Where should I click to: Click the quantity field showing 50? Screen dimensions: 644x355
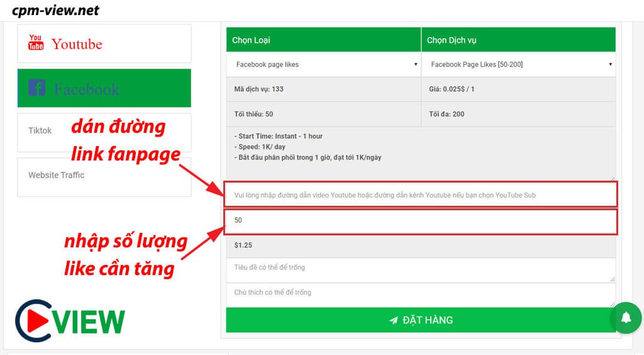coord(421,220)
